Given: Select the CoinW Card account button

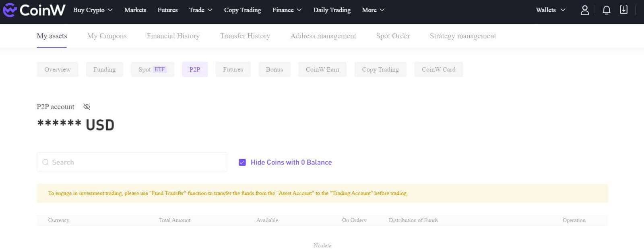Looking at the screenshot, I should 439,69.
